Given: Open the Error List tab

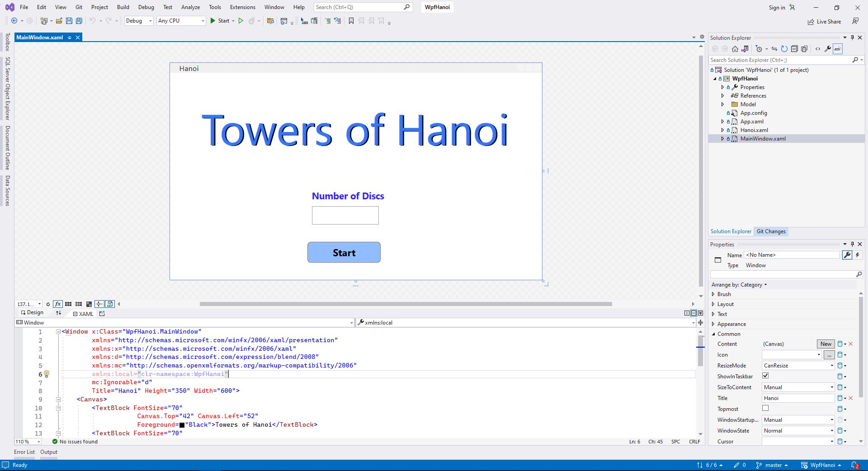Looking at the screenshot, I should pyautogui.click(x=24, y=452).
